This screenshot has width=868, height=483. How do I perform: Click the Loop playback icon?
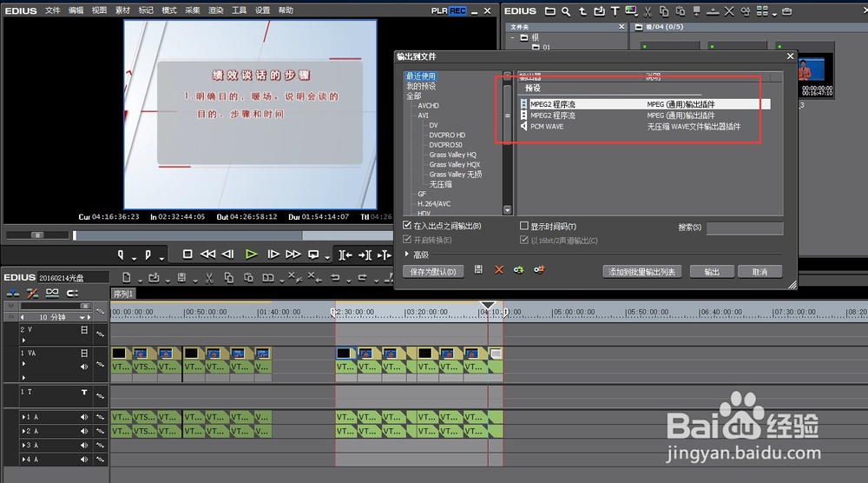click(x=313, y=255)
